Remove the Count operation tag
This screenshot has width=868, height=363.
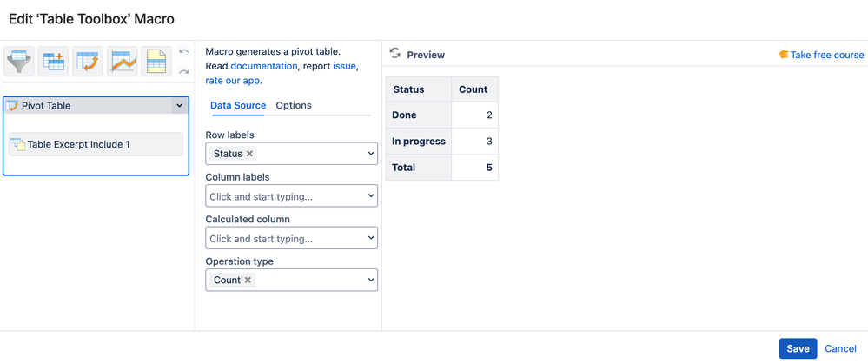(248, 280)
